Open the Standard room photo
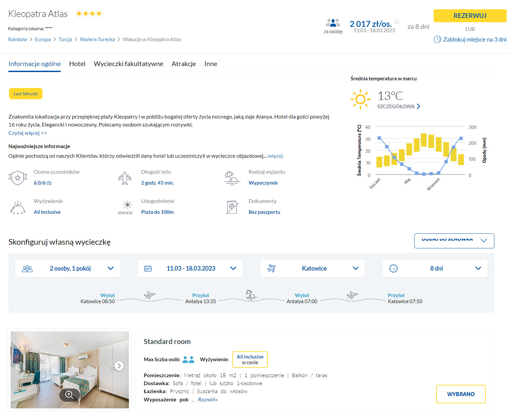Viewport: 510px width, 420px height. point(70,370)
